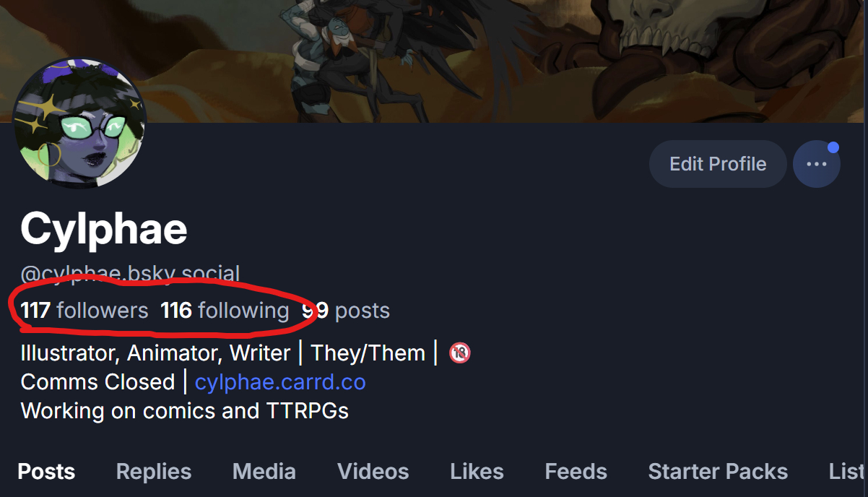
Task: Switch to the Replies tab
Action: point(154,472)
